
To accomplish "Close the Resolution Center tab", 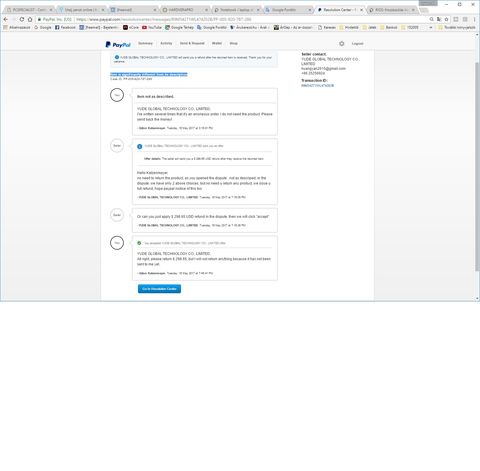I will (x=361, y=10).
